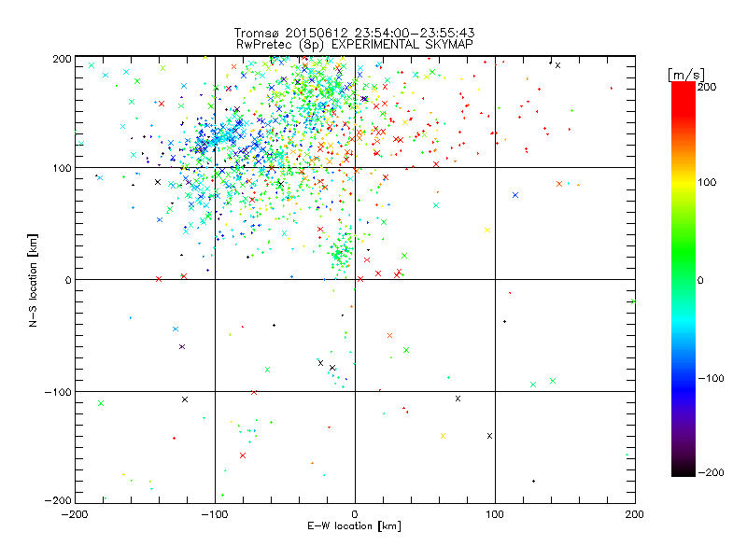Select the purple X marker near -123 km, -60 km
This screenshot has width=747, height=560.
pos(182,346)
